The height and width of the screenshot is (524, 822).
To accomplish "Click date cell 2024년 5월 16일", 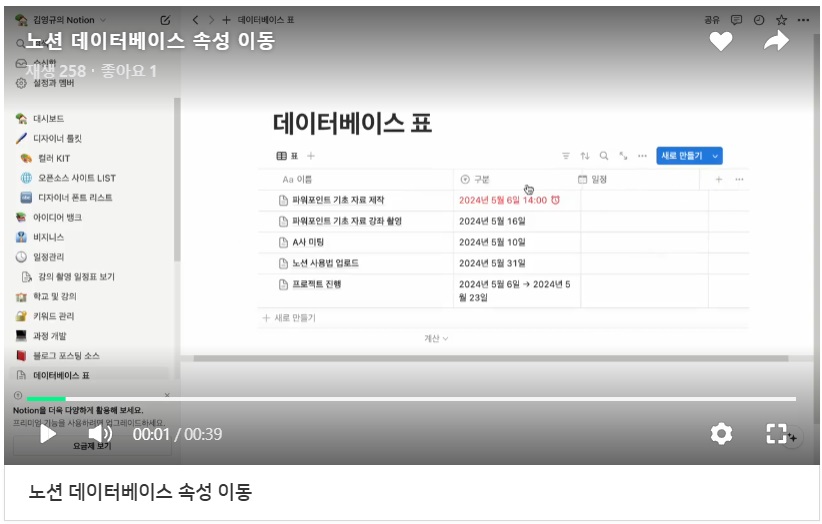I will [492, 221].
